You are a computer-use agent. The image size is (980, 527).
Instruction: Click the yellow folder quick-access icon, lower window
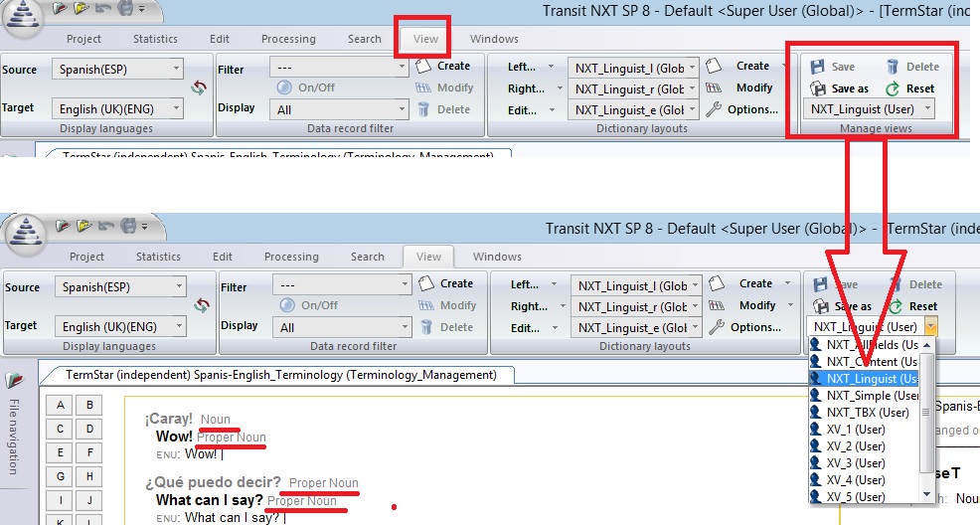coord(83,226)
